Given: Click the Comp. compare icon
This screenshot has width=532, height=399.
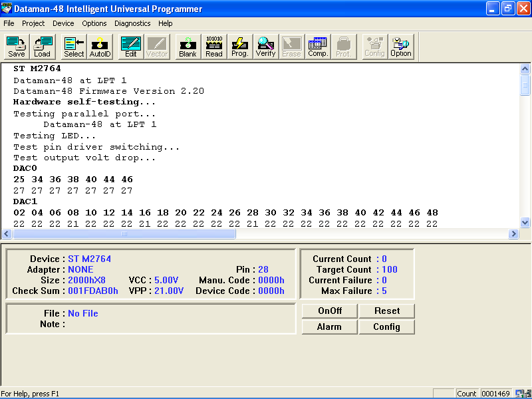Looking at the screenshot, I should click(x=318, y=47).
